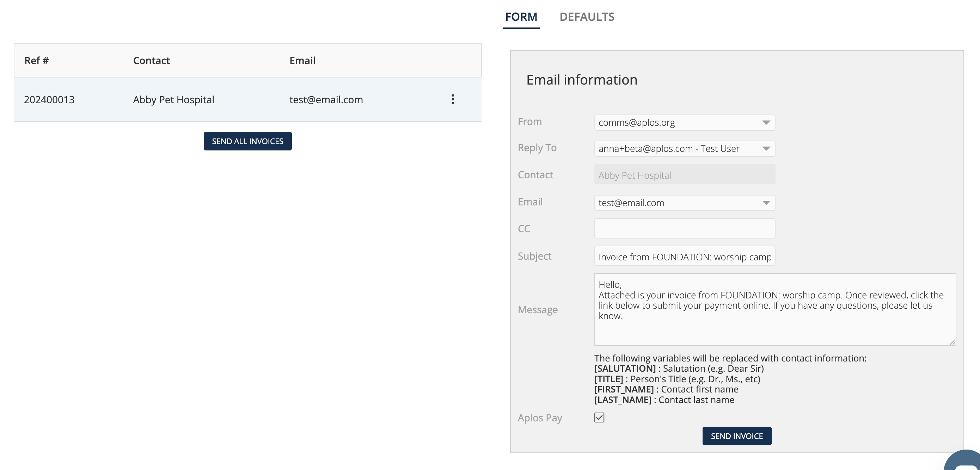
Task: Expand the Reply To dropdown
Action: click(x=684, y=148)
